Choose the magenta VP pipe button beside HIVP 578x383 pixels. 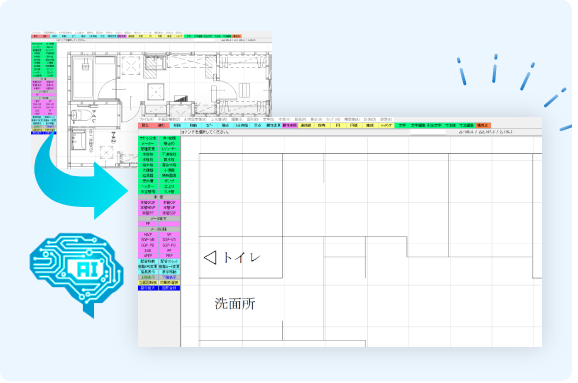170,234
